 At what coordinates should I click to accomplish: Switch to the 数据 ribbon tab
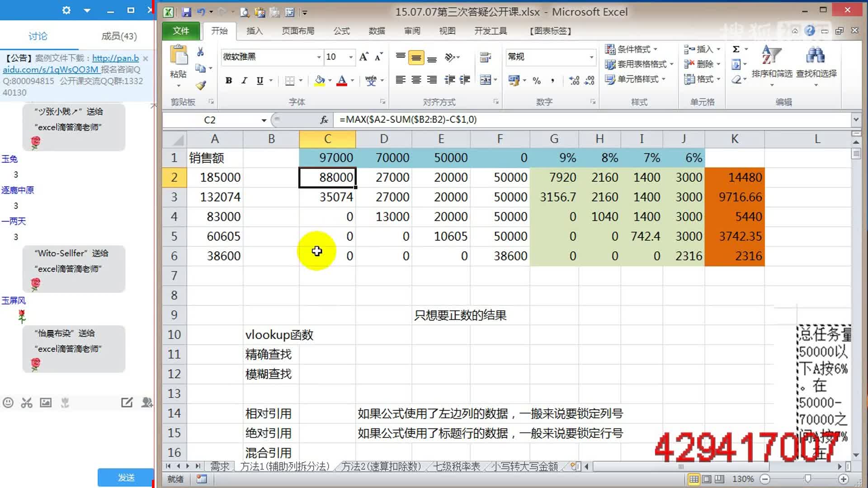point(377,31)
